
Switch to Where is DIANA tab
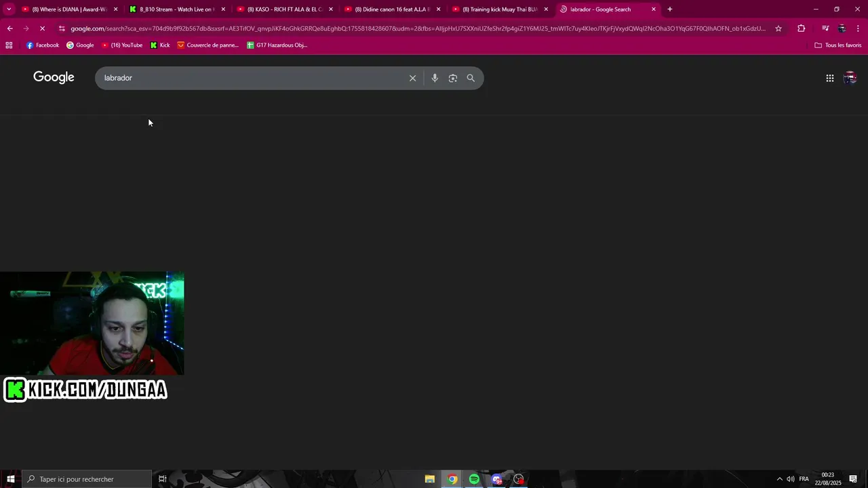coord(71,9)
